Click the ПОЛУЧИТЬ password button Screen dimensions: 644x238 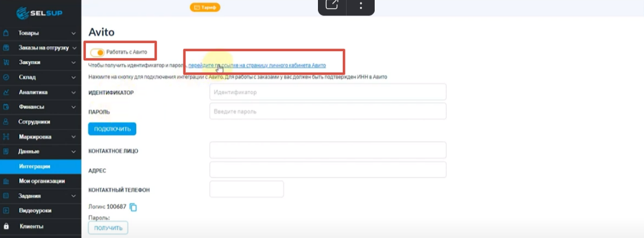tap(108, 228)
